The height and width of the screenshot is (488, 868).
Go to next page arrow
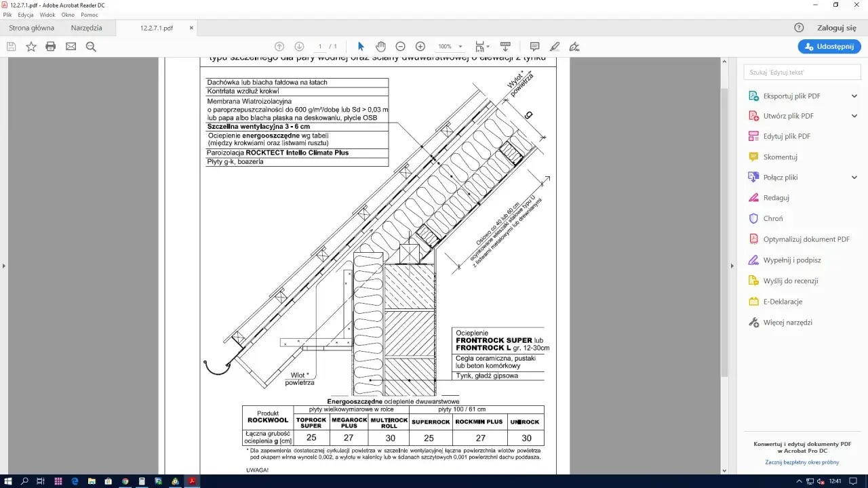pyautogui.click(x=299, y=47)
